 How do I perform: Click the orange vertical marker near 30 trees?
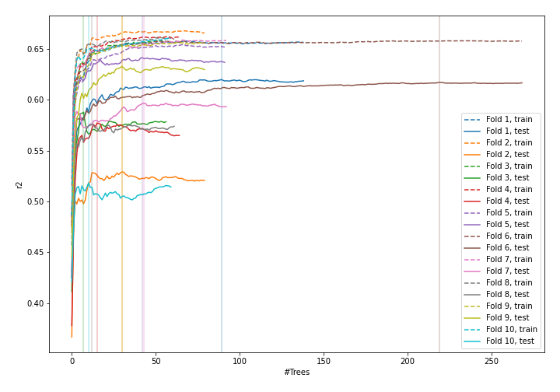click(x=122, y=184)
